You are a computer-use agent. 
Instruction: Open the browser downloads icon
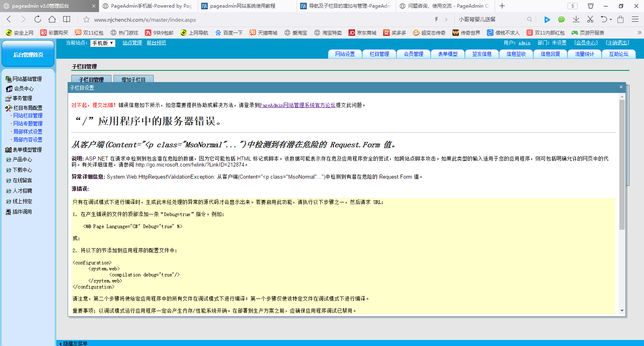click(576, 19)
